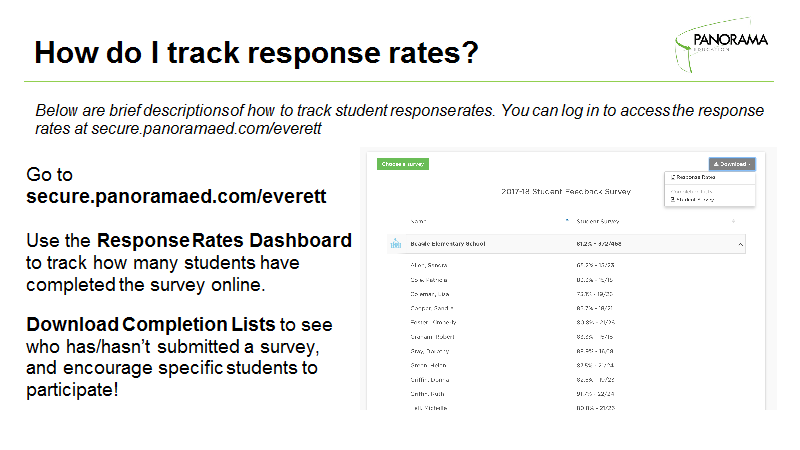Click the sort indicator beside Name column
The width and height of the screenshot is (800, 450).
coord(567,220)
